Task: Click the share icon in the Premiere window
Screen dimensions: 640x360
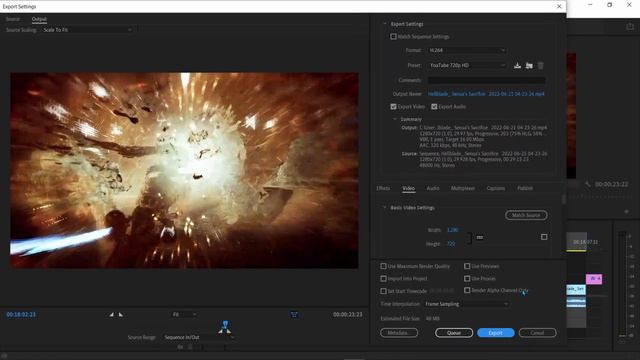Action: (630, 26)
